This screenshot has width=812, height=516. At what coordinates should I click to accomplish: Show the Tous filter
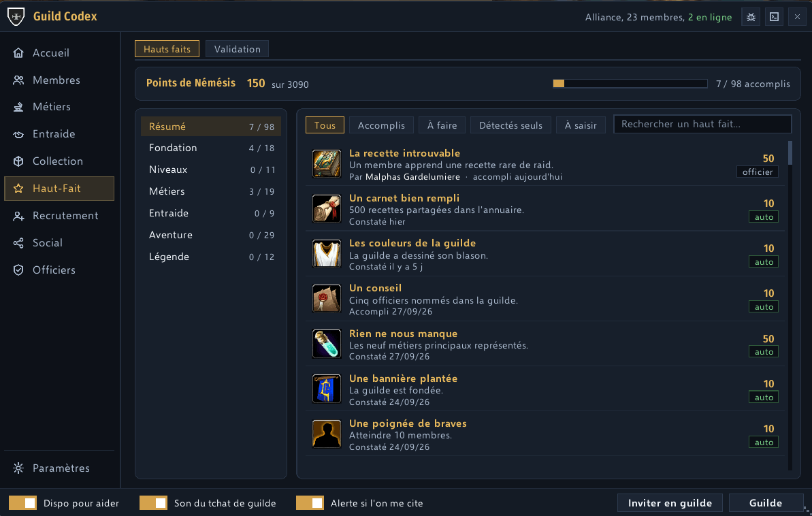pos(325,125)
